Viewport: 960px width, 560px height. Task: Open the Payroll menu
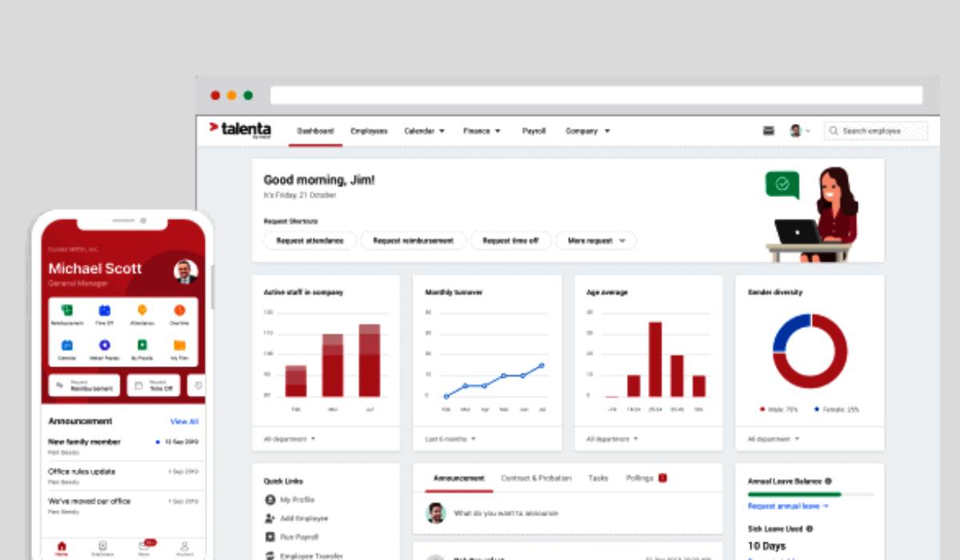(534, 130)
